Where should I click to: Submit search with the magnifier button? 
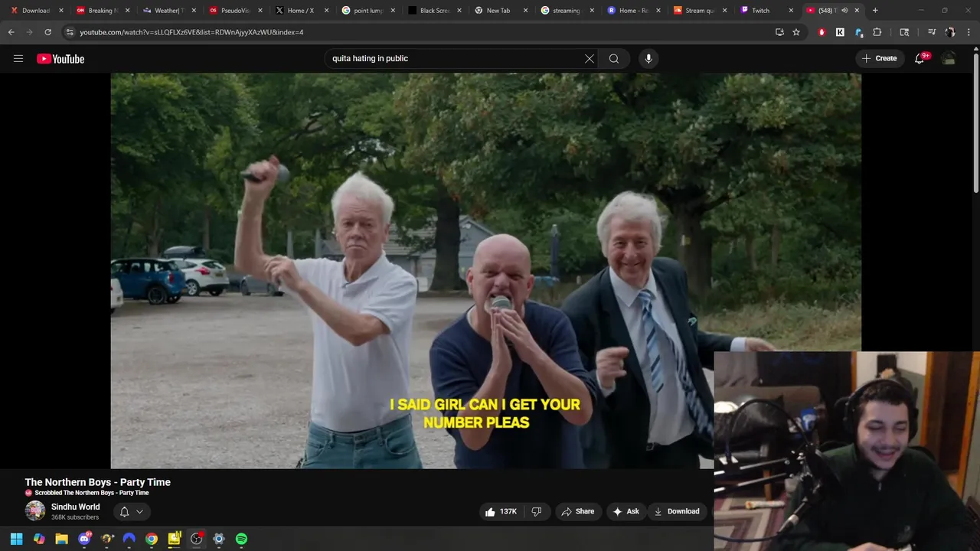pyautogui.click(x=614, y=58)
